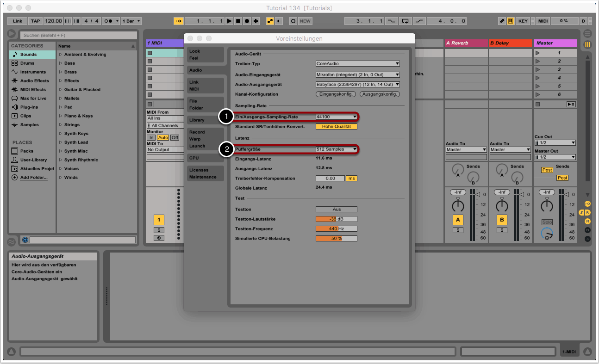Viewport: 599px width, 364px height.
Task: Open the Samples category
Action: tap(29, 125)
